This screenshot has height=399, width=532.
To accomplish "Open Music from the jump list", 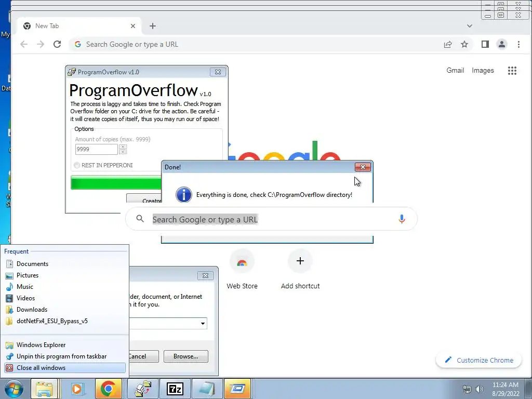I will point(64,287).
